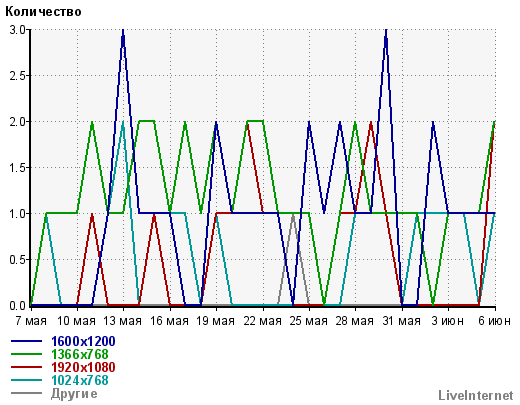The image size is (520, 405).
Task: Click the LiveInternet watermark text
Action: coord(476,396)
